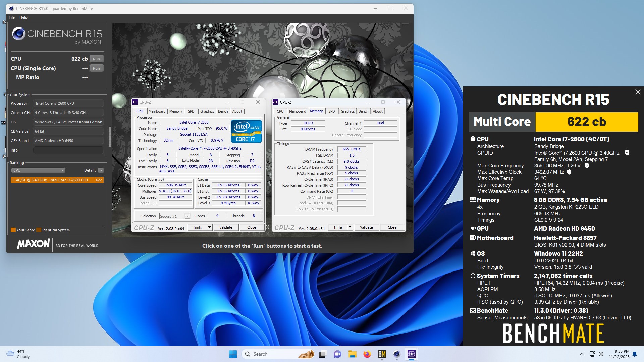Run the CPU multi-core test
This screenshot has width=644, height=362.
[x=97, y=59]
